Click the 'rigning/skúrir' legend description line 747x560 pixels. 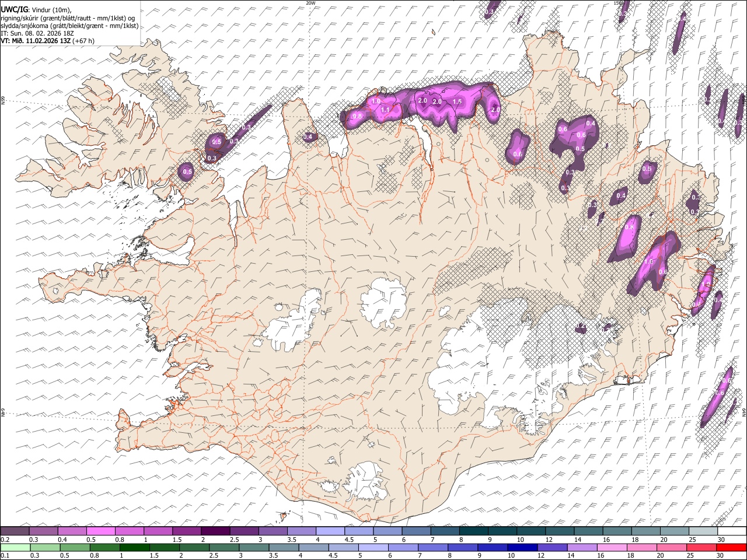tap(68, 18)
